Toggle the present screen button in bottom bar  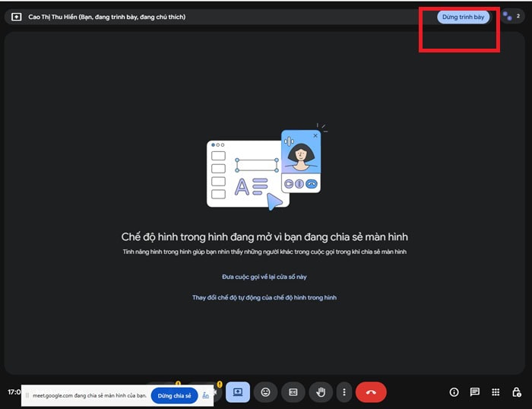pyautogui.click(x=238, y=392)
